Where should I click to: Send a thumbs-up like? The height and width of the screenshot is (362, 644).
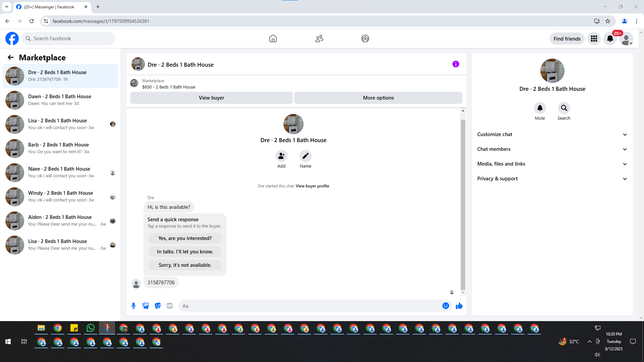(x=459, y=306)
